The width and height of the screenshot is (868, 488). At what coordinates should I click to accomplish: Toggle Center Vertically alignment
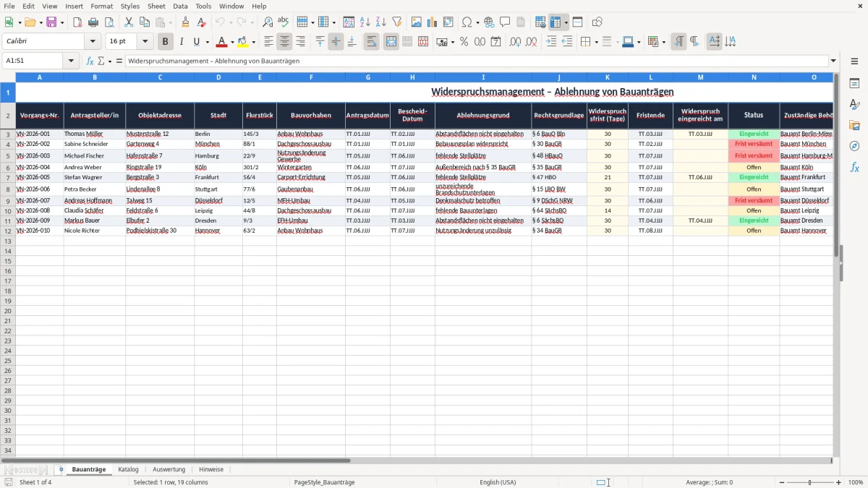pos(336,42)
